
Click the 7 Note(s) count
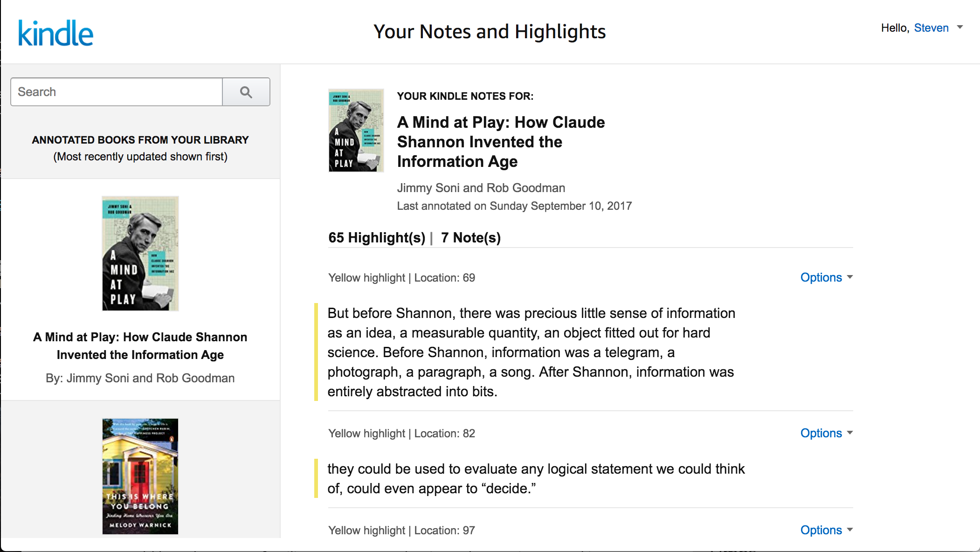[470, 238]
